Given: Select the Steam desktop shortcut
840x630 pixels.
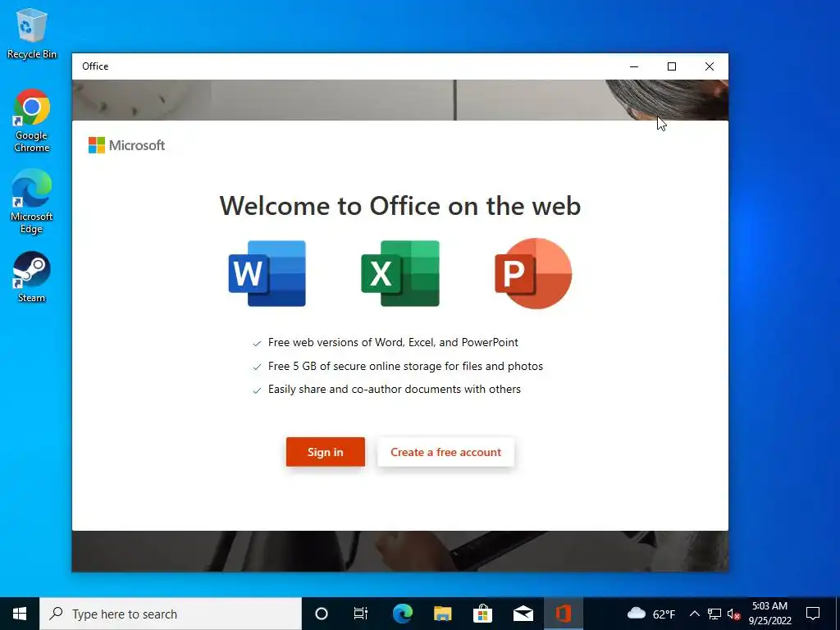Looking at the screenshot, I should coord(32,277).
